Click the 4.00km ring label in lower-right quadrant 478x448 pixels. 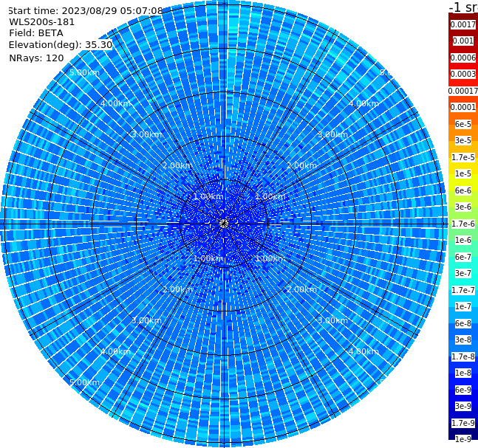pos(363,351)
